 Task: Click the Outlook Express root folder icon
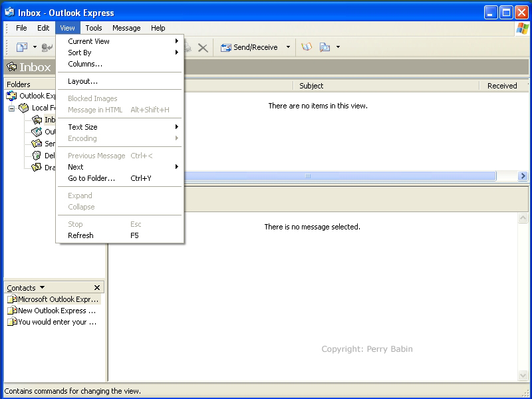[x=11, y=96]
